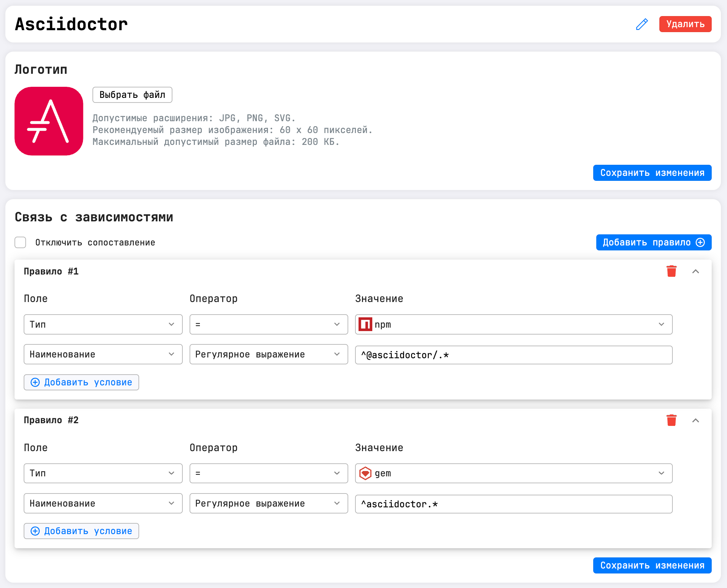Collapse Правило #1 using the chevron
The image size is (727, 588).
tap(696, 271)
